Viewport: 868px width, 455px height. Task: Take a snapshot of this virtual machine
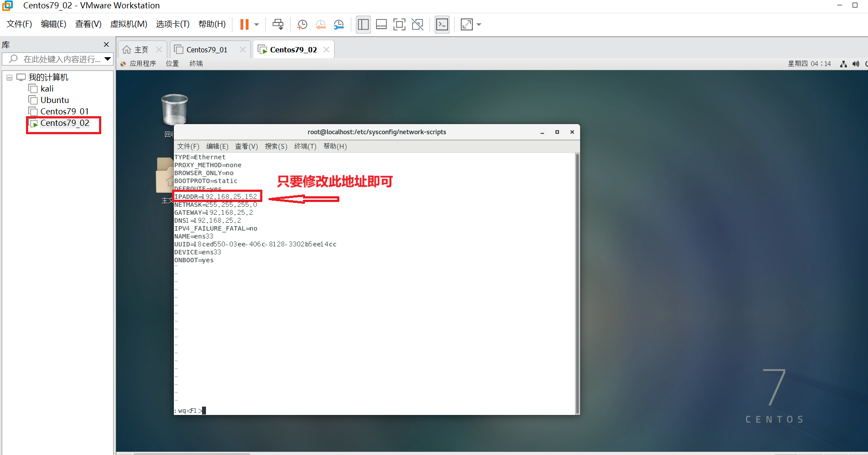302,25
